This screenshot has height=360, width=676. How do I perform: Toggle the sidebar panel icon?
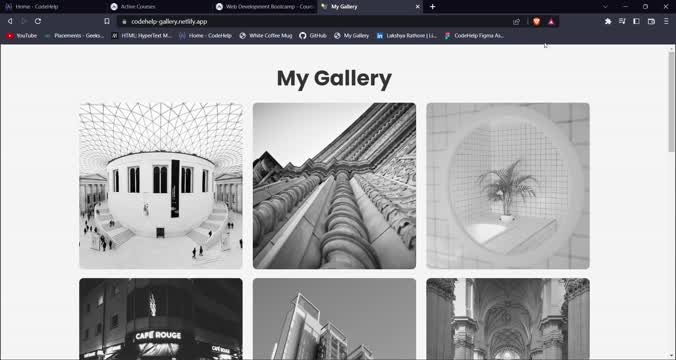(x=636, y=21)
